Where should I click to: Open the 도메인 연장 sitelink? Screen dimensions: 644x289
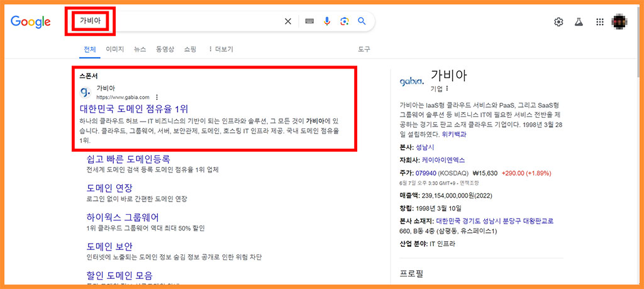click(109, 188)
